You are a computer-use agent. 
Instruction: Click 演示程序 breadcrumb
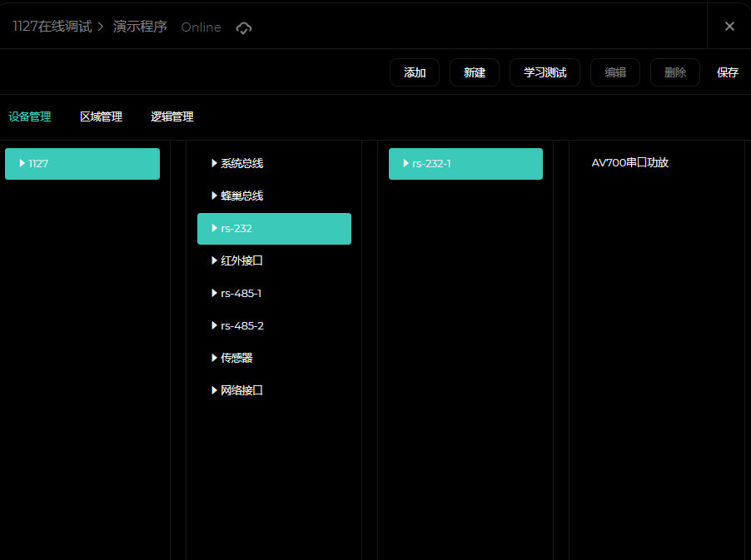pos(140,27)
